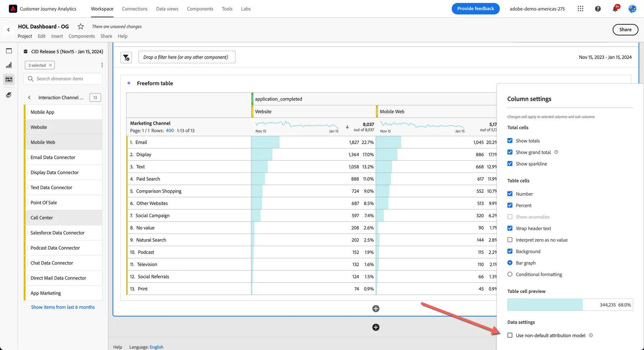Change the Rows count value 400
This screenshot has height=350, width=644.
[170, 130]
